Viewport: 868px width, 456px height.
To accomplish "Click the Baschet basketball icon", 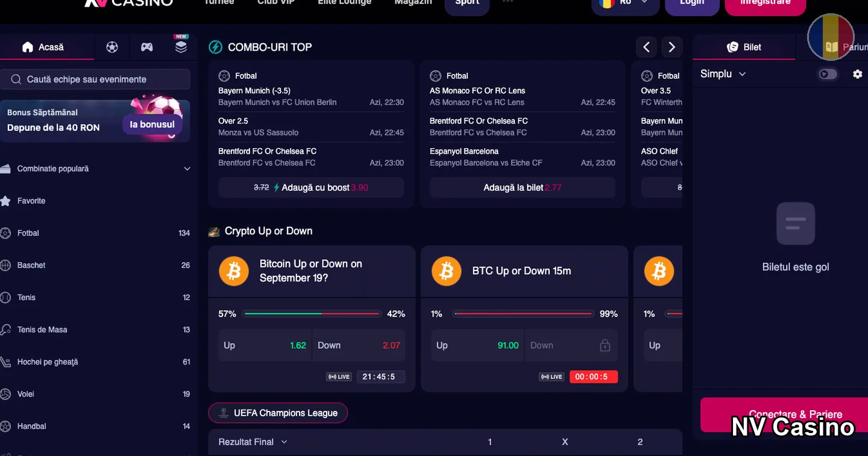I will (5, 265).
